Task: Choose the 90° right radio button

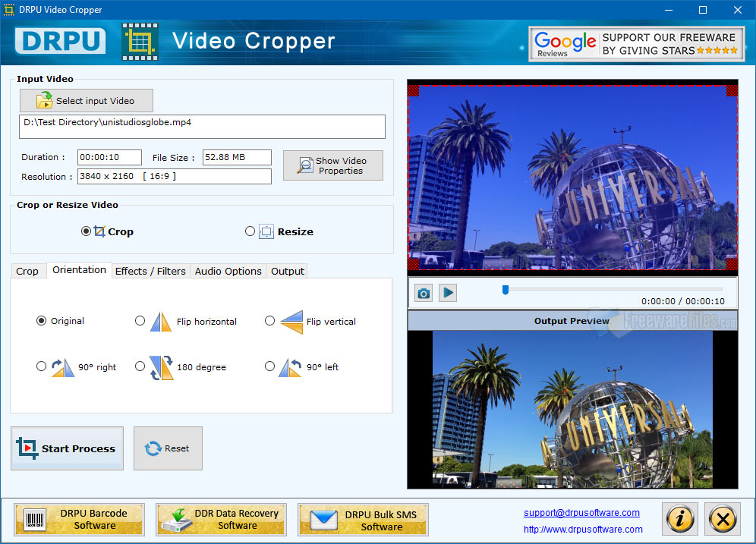Action: click(x=42, y=366)
